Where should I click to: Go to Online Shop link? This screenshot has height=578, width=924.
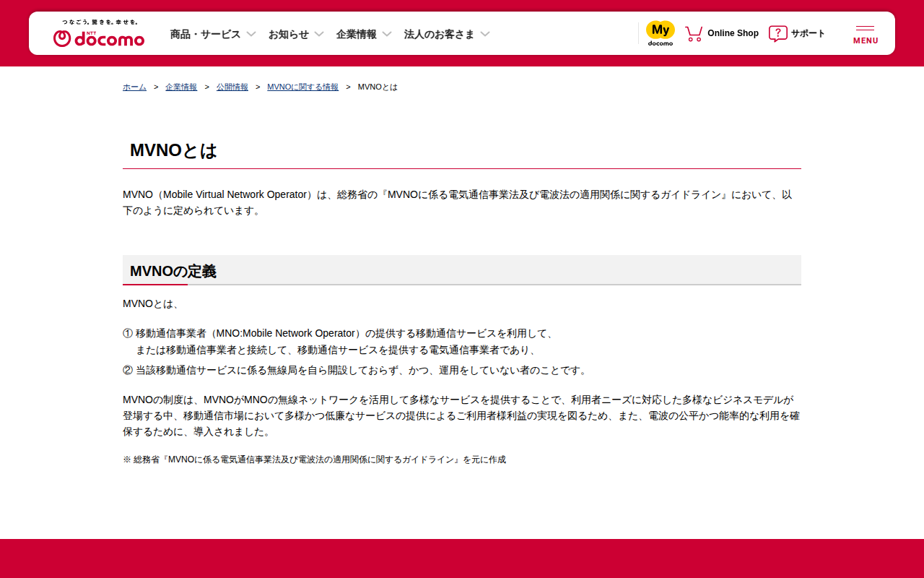coord(733,33)
